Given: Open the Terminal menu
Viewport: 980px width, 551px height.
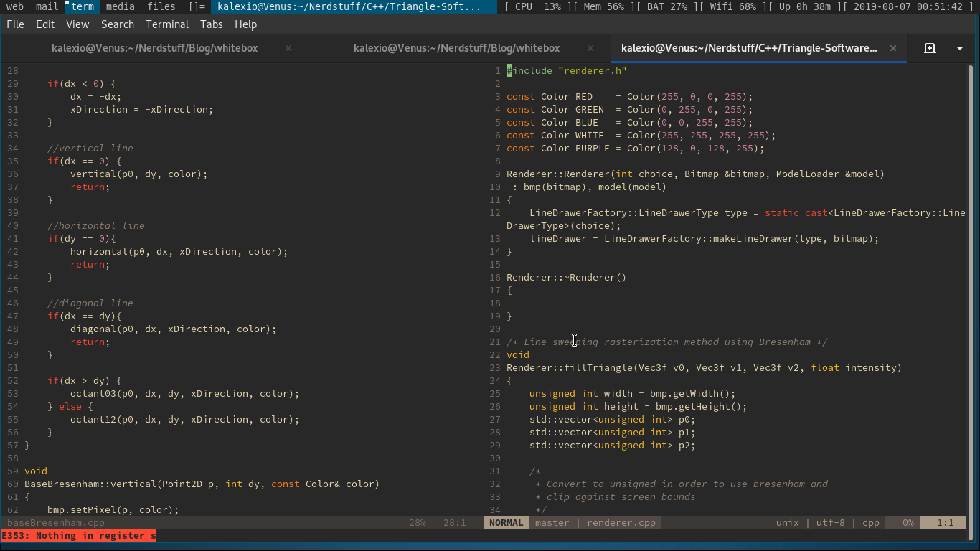Looking at the screenshot, I should tap(167, 24).
